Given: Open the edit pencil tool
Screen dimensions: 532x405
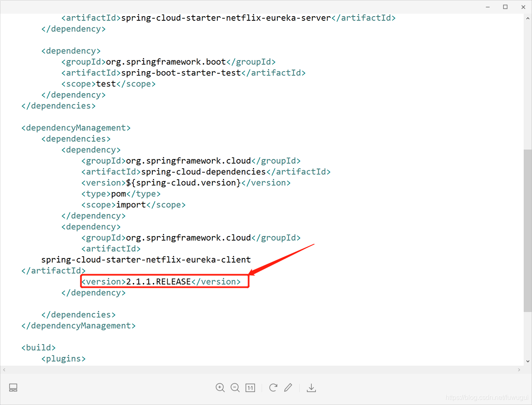Looking at the screenshot, I should (288, 388).
